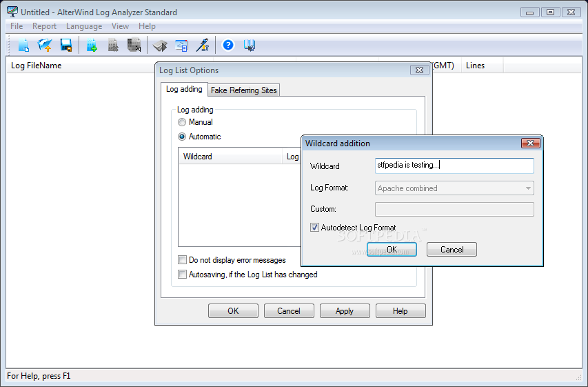Viewport: 588px width, 387px height.
Task: Maximize the AlterWind Log Analyzer window
Action: click(551, 12)
